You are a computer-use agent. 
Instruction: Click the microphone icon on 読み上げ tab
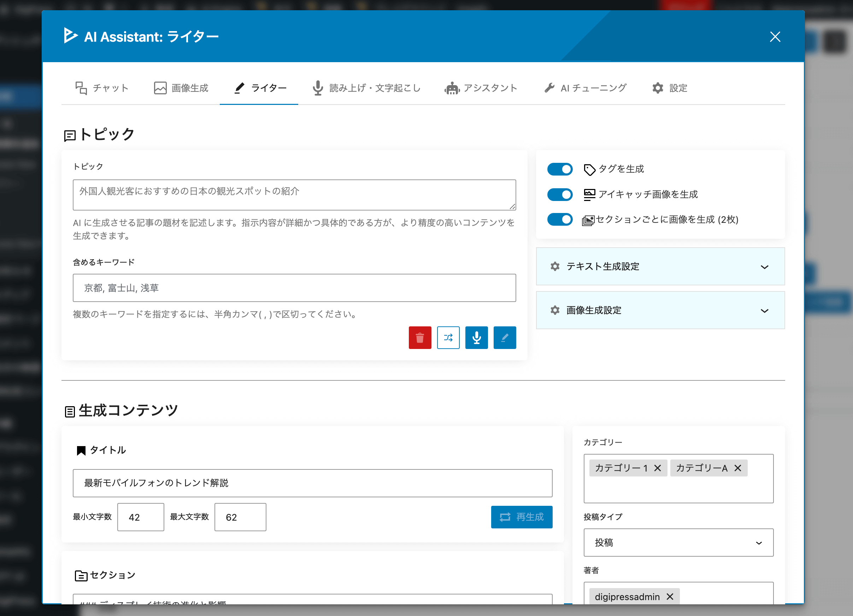coord(317,88)
